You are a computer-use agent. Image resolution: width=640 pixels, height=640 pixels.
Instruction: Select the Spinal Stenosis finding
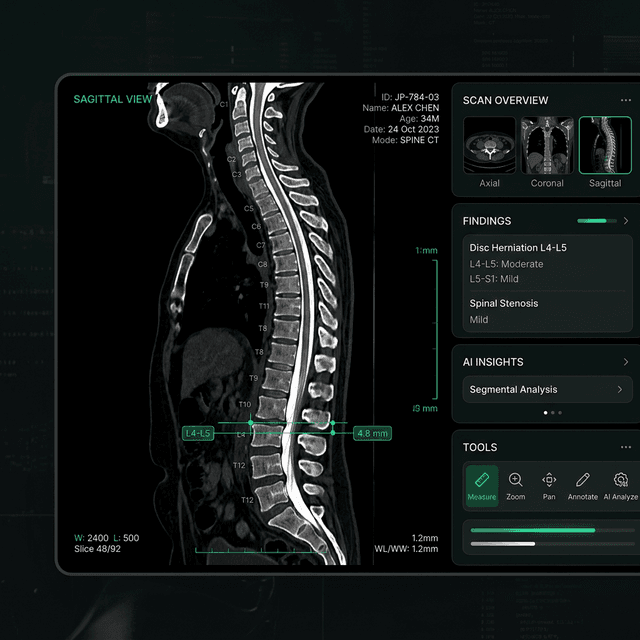(504, 303)
